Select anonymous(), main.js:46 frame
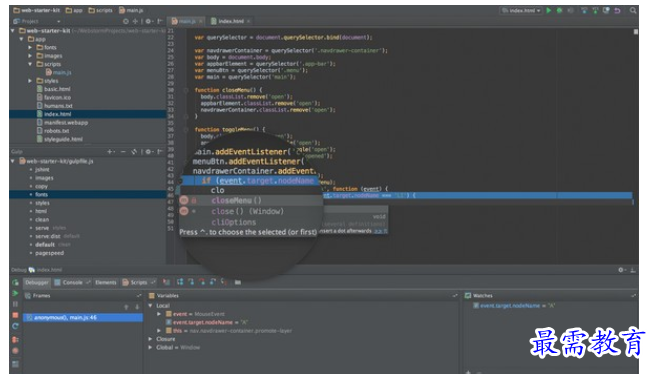Image resolution: width=654 pixels, height=374 pixels. point(83,318)
